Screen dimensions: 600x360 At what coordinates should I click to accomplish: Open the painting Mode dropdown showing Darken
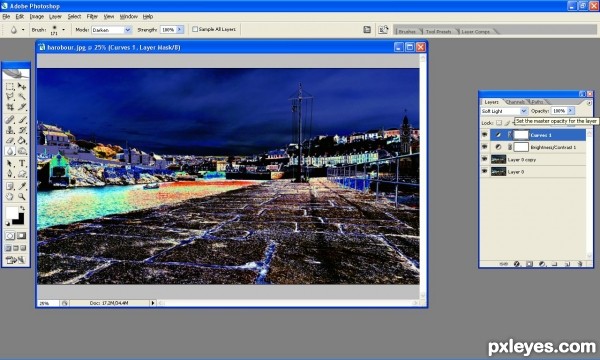pos(111,30)
